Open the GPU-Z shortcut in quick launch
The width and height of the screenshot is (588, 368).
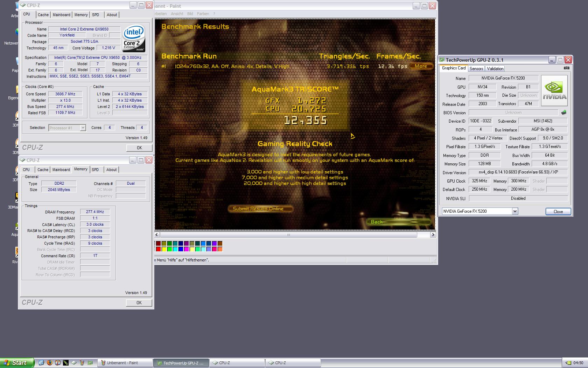click(x=90, y=363)
